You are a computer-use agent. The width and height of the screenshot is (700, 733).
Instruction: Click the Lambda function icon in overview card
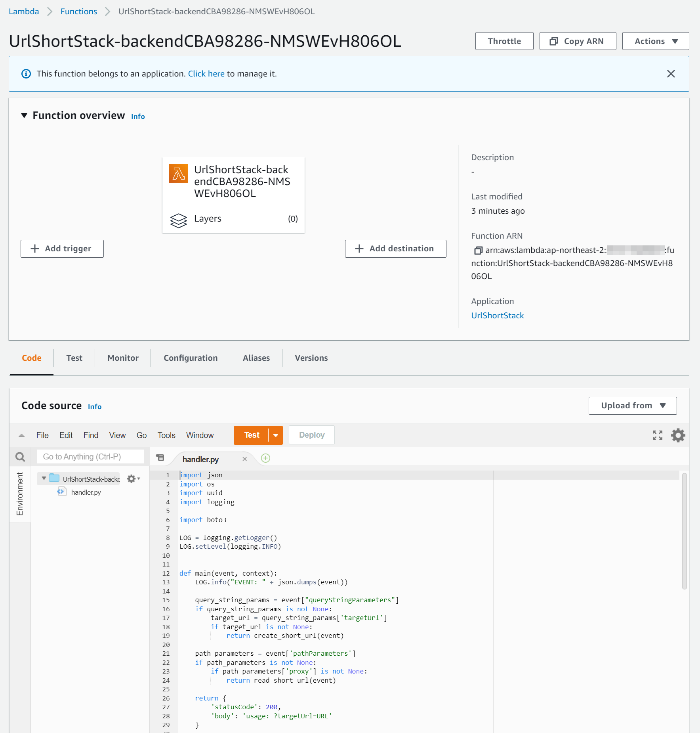tap(178, 173)
